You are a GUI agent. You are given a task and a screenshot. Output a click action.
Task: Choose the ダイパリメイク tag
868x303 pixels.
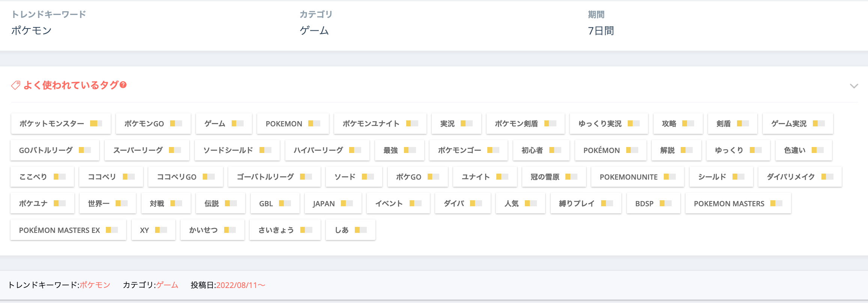(799, 177)
